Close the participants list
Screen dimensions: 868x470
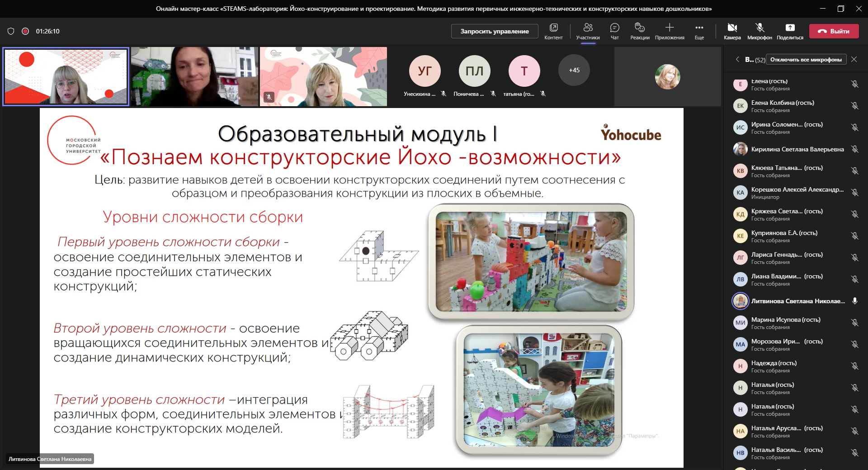[854, 59]
